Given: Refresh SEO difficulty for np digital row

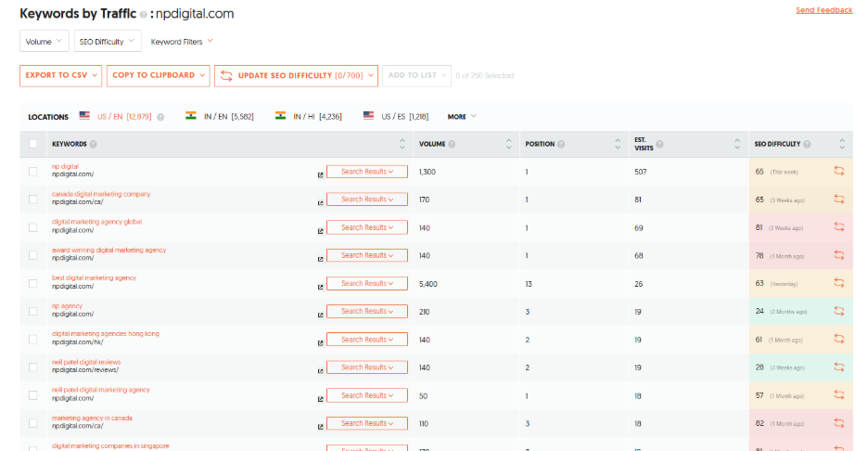Looking at the screenshot, I should [839, 171].
